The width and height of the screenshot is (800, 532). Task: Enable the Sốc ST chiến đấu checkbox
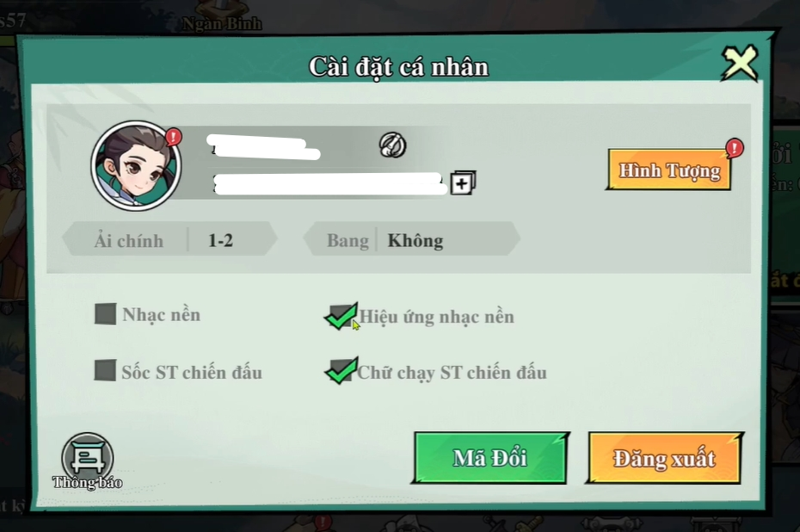pyautogui.click(x=105, y=370)
